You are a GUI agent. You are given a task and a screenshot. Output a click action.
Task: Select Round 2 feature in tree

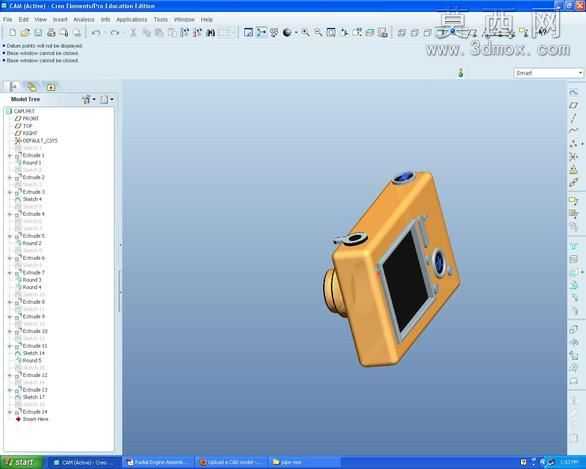(x=29, y=243)
